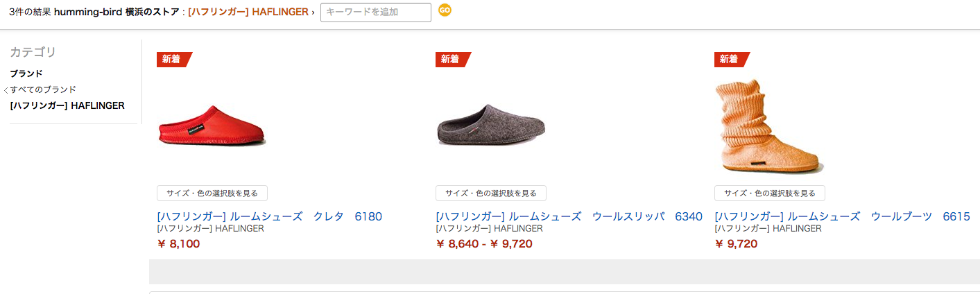Screen dimensions: 980x294
Task: View size and color options for slipper 6340
Action: pyautogui.click(x=491, y=193)
